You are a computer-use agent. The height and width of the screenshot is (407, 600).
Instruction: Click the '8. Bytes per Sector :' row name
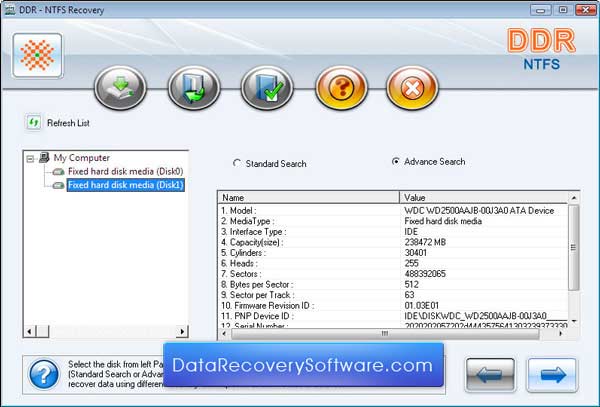pos(257,285)
